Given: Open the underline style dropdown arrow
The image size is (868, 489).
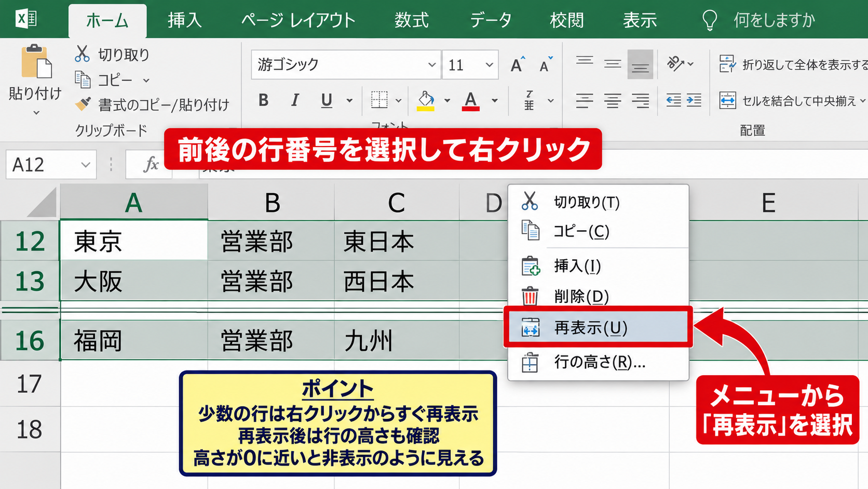Looking at the screenshot, I should [x=350, y=100].
